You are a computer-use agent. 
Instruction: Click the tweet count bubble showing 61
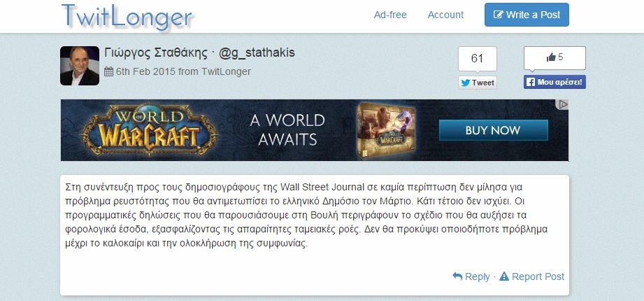click(478, 58)
